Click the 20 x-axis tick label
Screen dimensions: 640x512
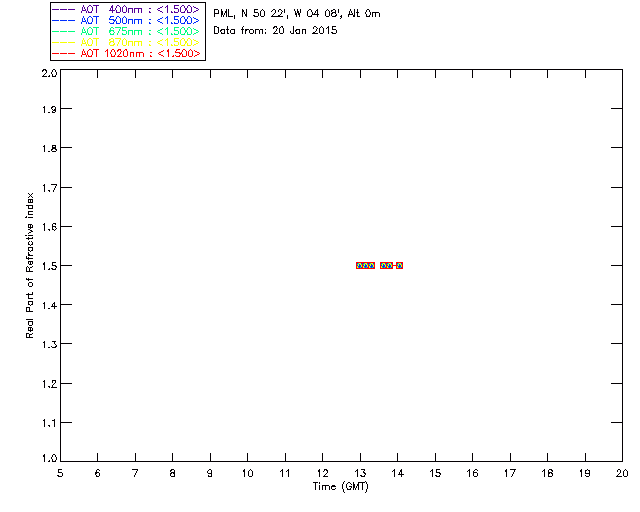(622, 473)
